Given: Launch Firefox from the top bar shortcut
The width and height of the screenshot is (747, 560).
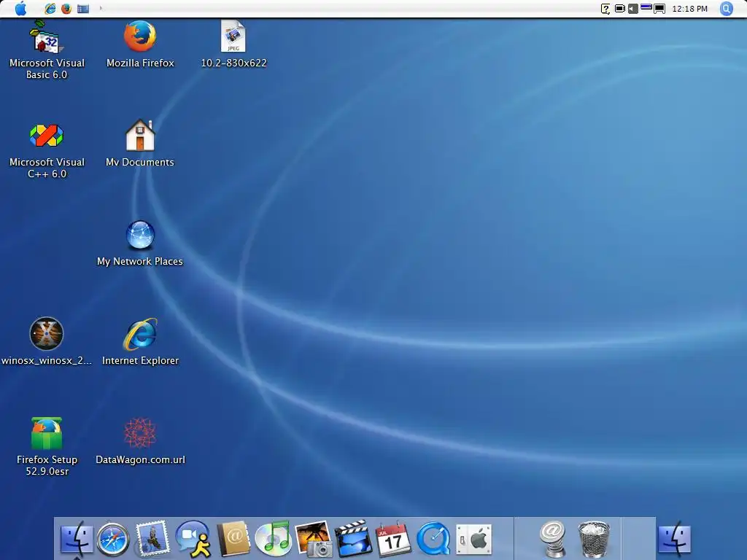Looking at the screenshot, I should [66, 9].
